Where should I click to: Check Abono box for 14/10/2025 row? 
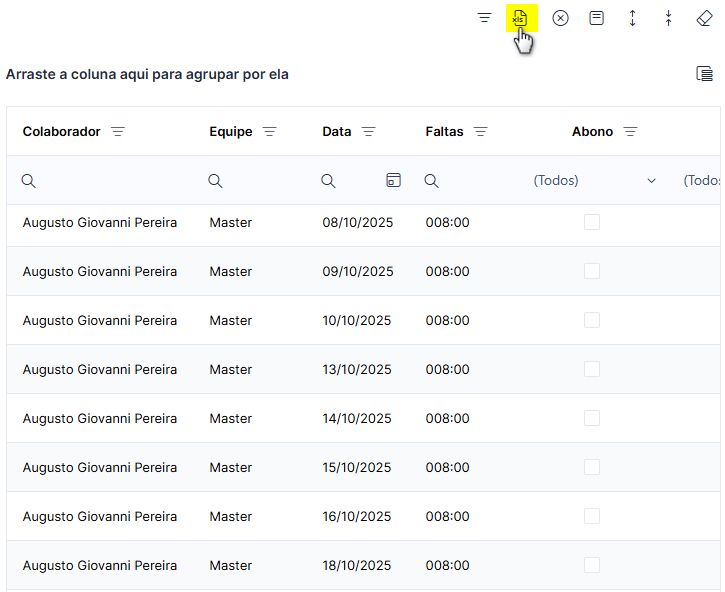[592, 418]
